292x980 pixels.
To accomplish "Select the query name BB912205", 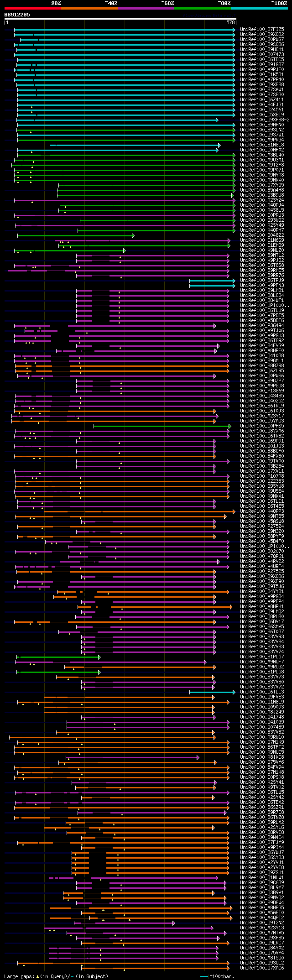I will click(x=17, y=15).
